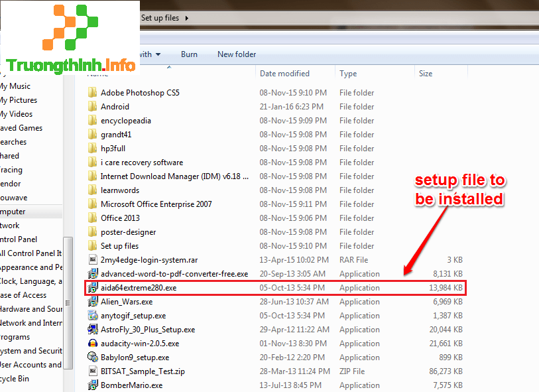This screenshot has width=539, height=392.
Task: Click the Alien_Wars.exe file name
Action: [127, 302]
